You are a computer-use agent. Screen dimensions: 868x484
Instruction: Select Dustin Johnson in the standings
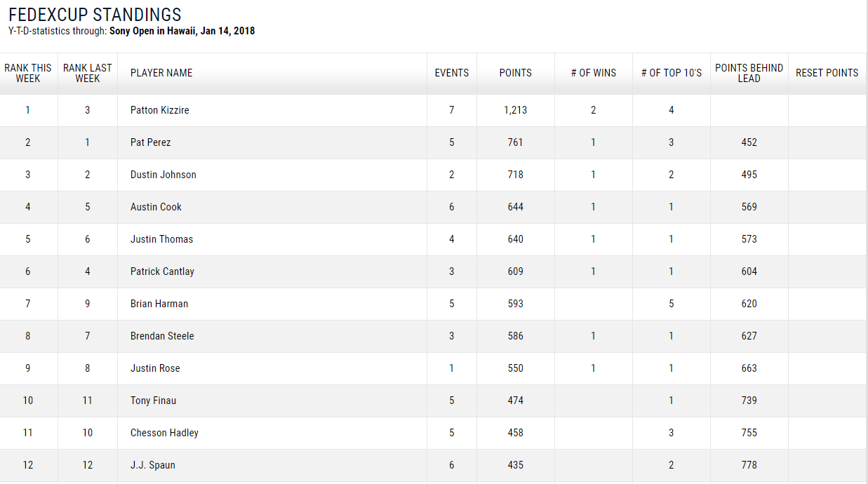click(163, 175)
